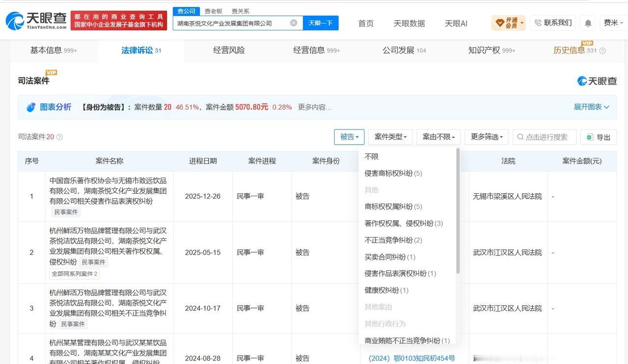Click the TianYanCha logo
The height and width of the screenshot is (364, 628).
pyautogui.click(x=36, y=21)
